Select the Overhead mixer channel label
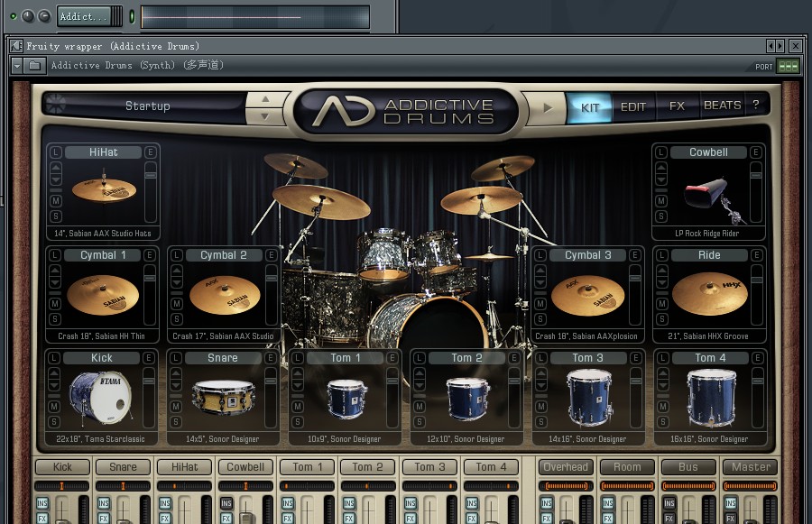Viewport: 812px width, 524px height. point(566,467)
